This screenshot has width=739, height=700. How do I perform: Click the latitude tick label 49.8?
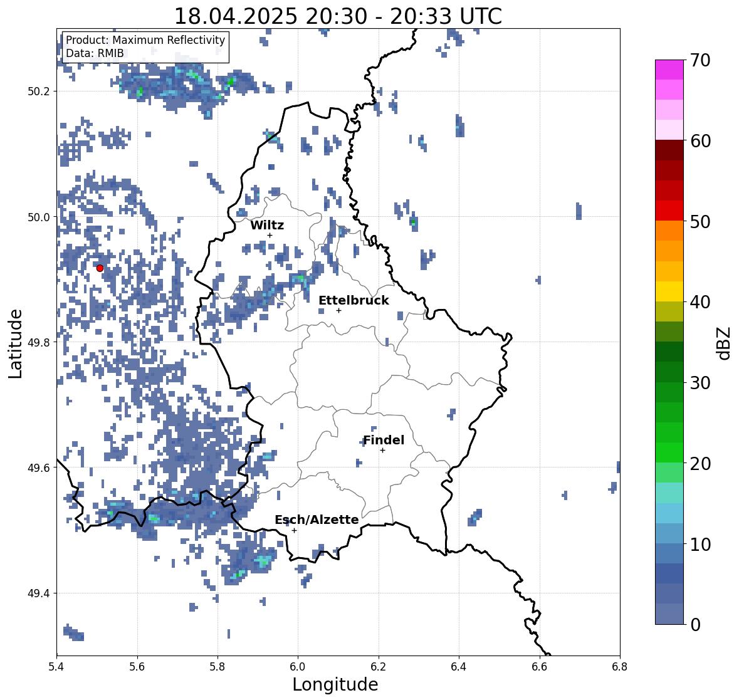click(x=39, y=342)
